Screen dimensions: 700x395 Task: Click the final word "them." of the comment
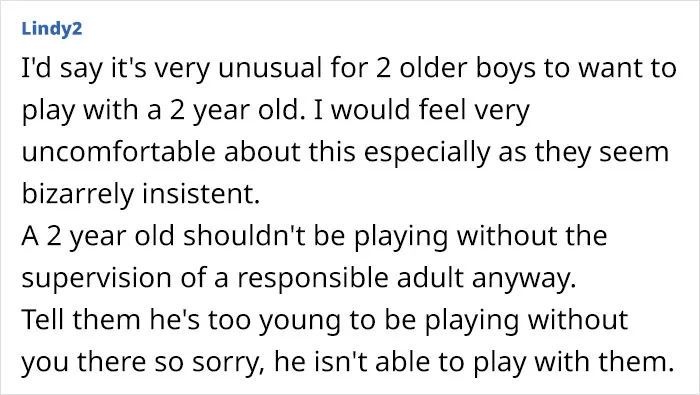(x=635, y=362)
